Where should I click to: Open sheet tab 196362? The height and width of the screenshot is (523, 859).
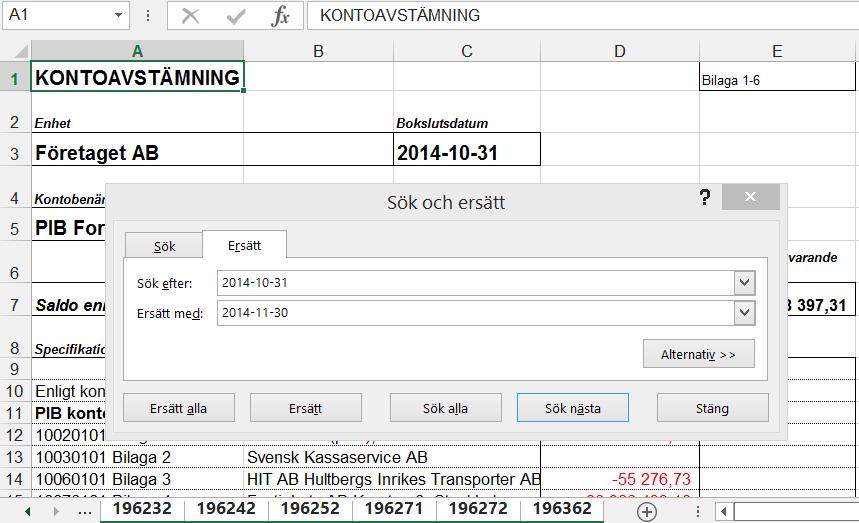[x=562, y=509]
